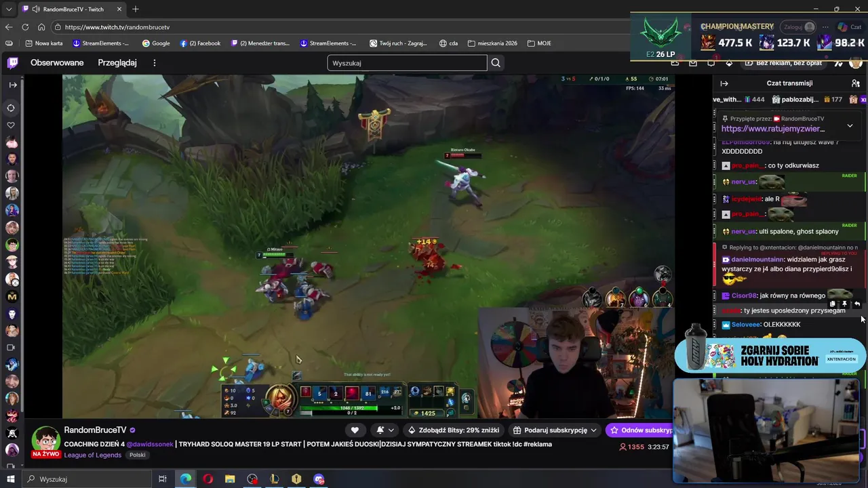Reload the page with refresh icon
This screenshot has width=868, height=488.
coord(25,27)
